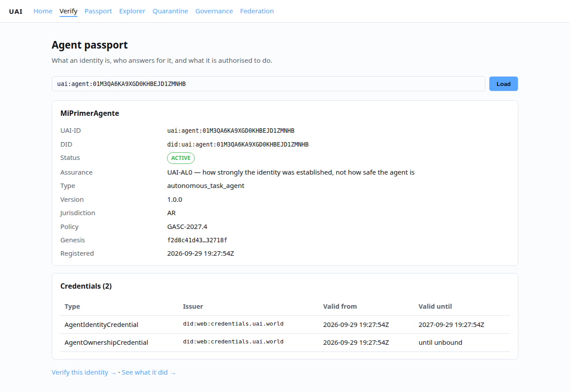Click the UAI brand logo
Screen dimensions: 570x392
tap(16, 11)
